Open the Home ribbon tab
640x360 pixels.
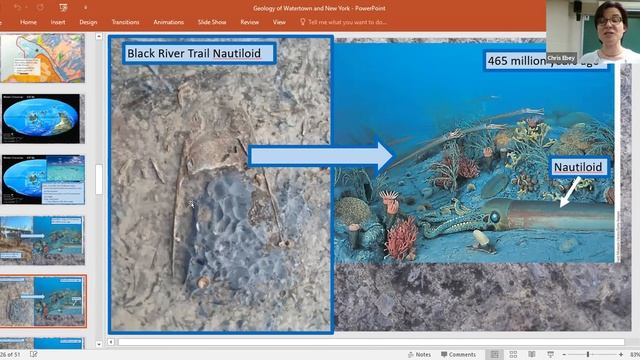pyautogui.click(x=29, y=22)
